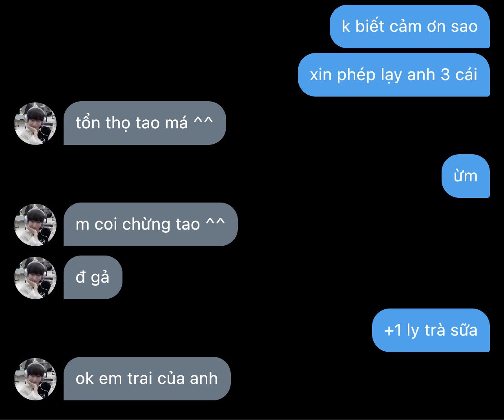The width and height of the screenshot is (504, 420).
Task: Click the "^^" emoticon after "chừng tao"
Action: (x=215, y=222)
